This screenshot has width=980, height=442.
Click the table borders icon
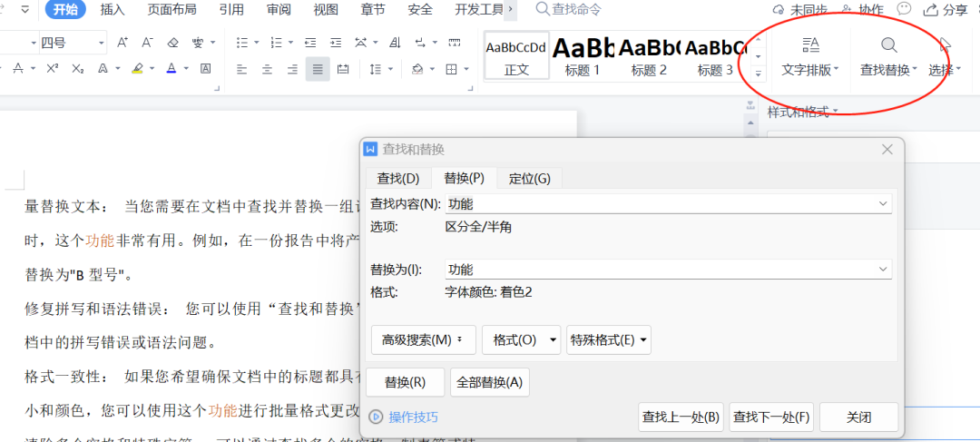click(451, 69)
